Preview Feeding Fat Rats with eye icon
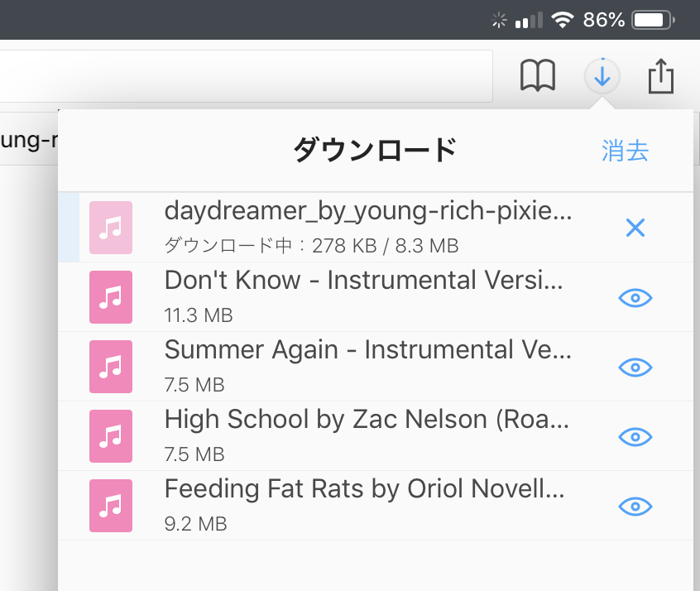 [635, 507]
